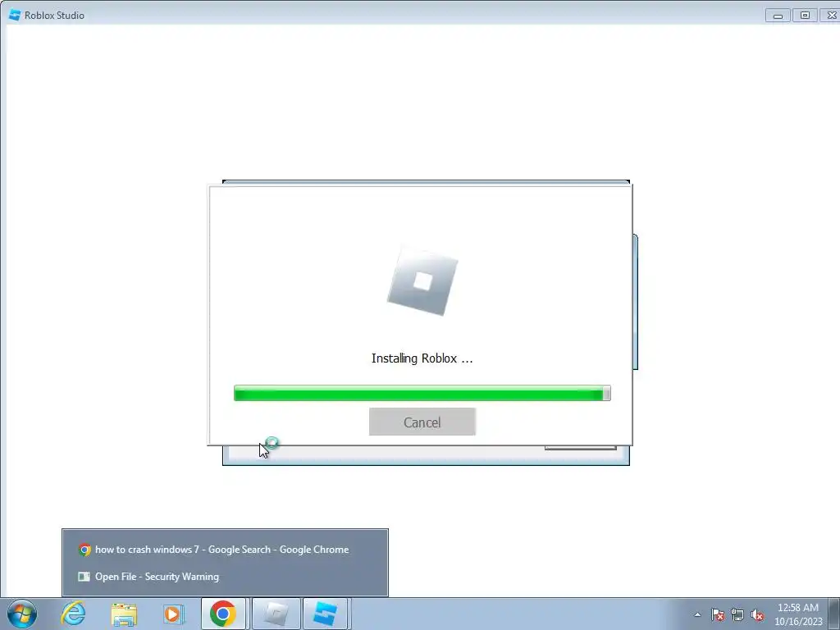Click the Installing Roblox status text
Image resolution: width=840 pixels, height=630 pixels.
422,358
